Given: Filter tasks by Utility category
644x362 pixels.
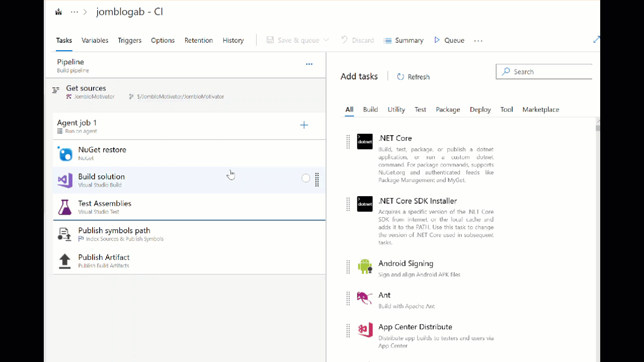Looking at the screenshot, I should click(396, 110).
